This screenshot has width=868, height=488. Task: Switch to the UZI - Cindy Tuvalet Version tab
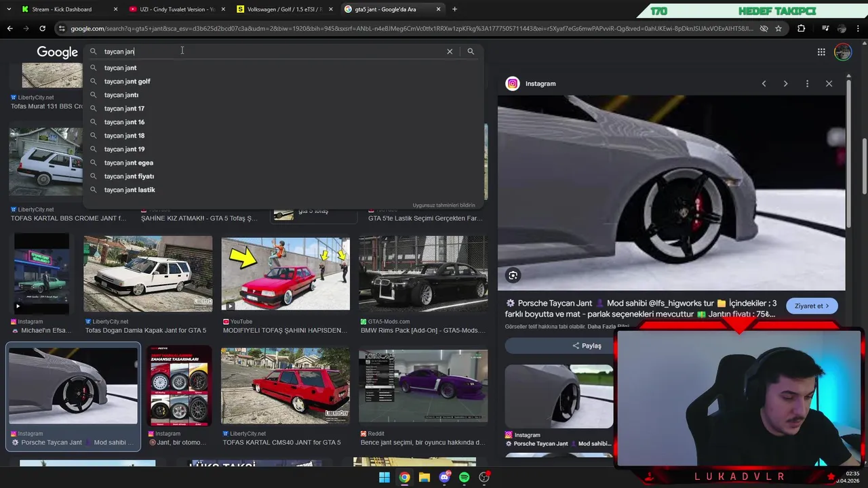tap(176, 9)
